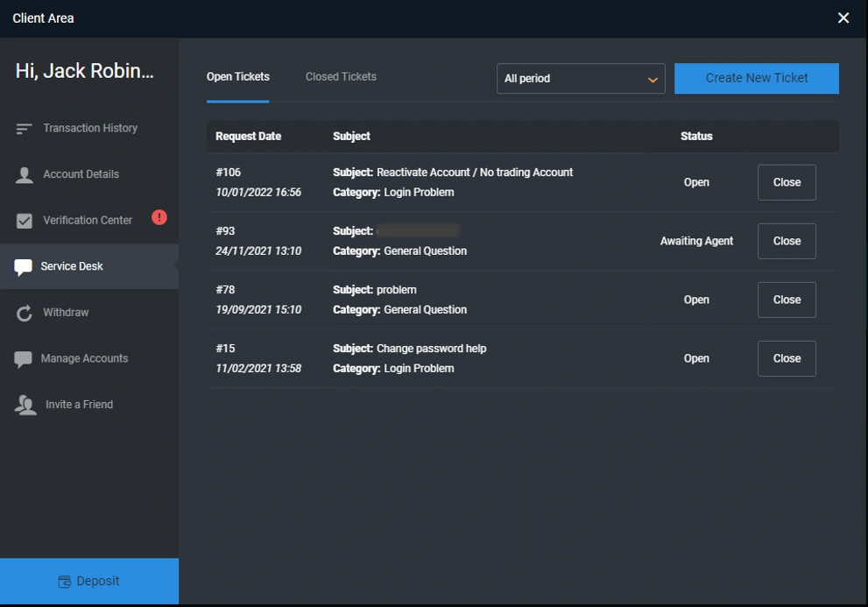Open the Verification Center menu item
Image resolution: width=868 pixels, height=607 pixels.
89,221
